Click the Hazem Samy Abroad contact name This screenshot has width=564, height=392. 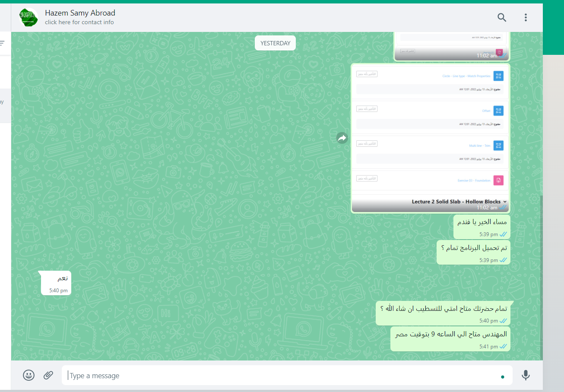[80, 13]
